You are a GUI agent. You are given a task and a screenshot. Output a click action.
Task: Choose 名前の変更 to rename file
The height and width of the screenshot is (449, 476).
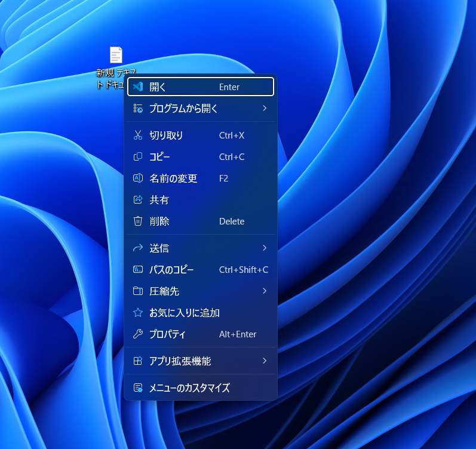(201, 178)
